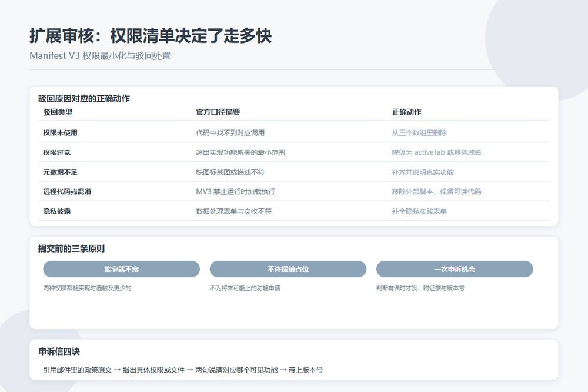Select cell 缺图标截图或描述不符
Viewport: 588px width, 392px height.
(x=230, y=172)
